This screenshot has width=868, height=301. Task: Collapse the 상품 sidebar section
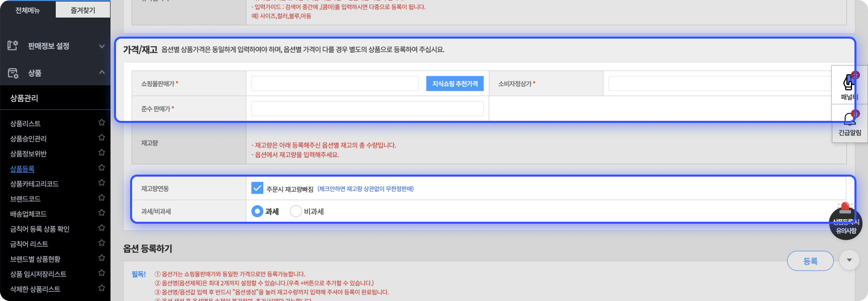[x=102, y=73]
